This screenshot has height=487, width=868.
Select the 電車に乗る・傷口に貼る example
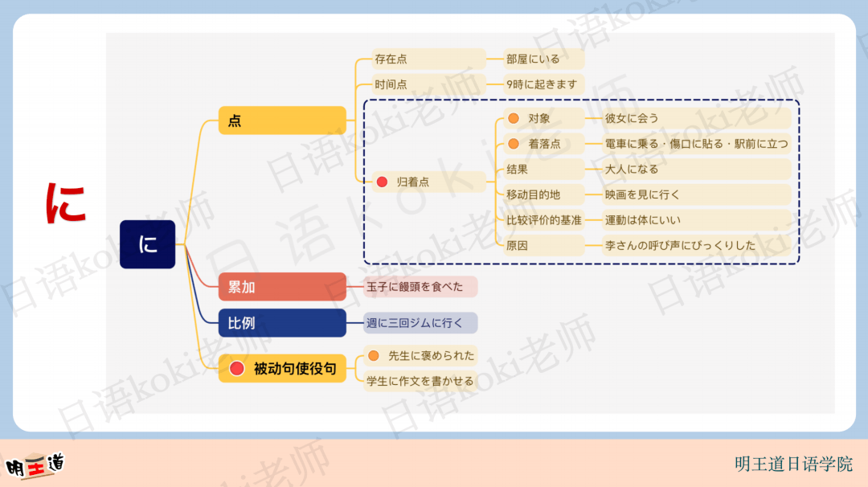[696, 143]
